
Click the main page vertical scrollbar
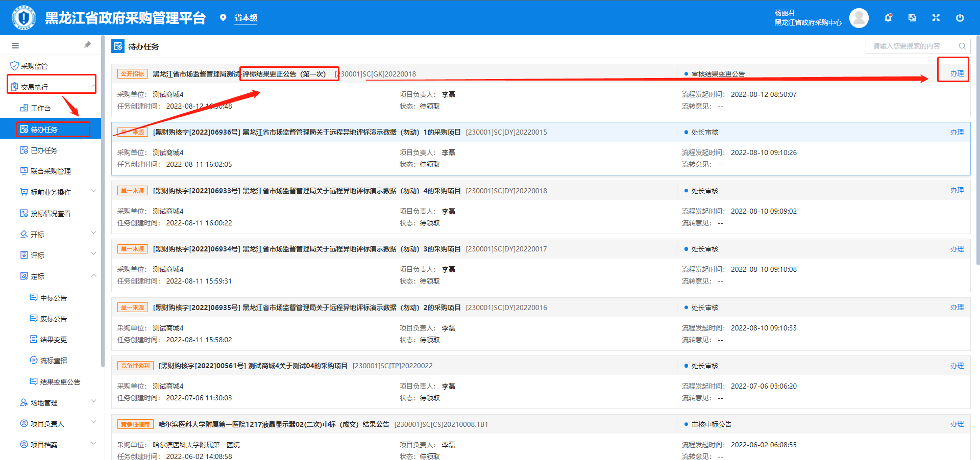978,150
